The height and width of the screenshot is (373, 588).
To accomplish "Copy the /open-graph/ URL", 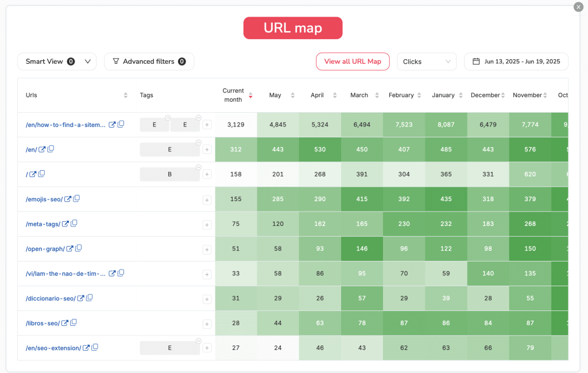I will tap(79, 248).
